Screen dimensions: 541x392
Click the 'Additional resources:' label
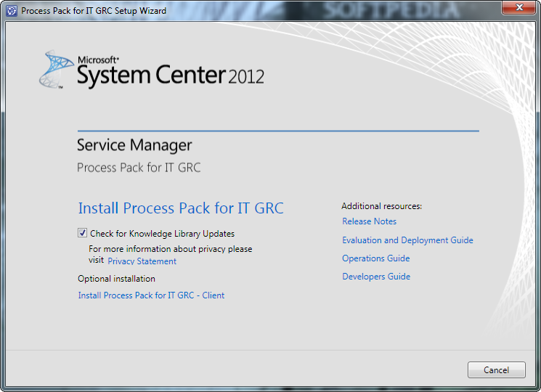click(x=381, y=206)
